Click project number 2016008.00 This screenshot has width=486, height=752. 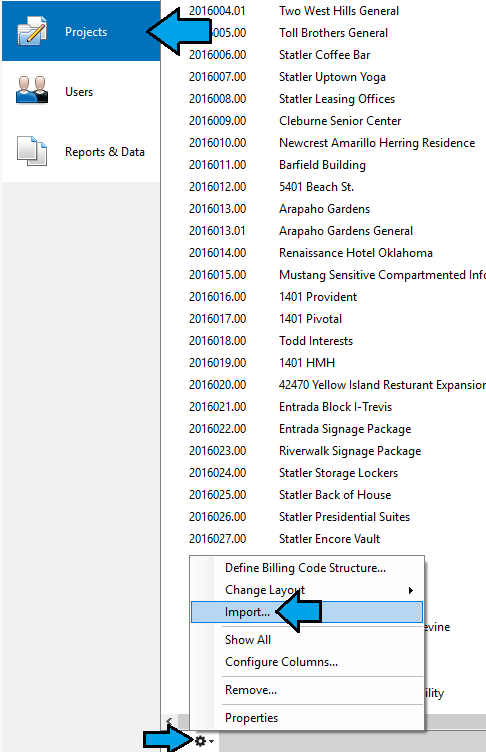tap(217, 99)
